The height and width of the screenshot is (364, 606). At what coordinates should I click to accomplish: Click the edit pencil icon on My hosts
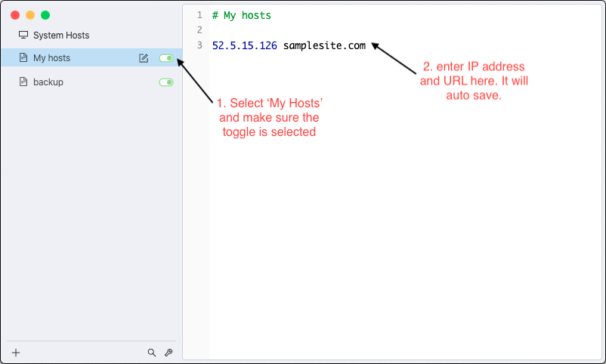[144, 58]
